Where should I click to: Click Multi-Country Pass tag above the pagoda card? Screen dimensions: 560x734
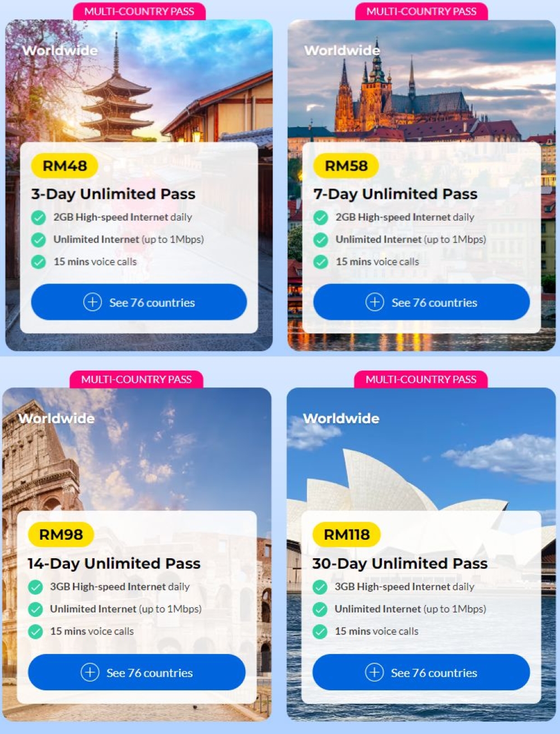point(139,11)
